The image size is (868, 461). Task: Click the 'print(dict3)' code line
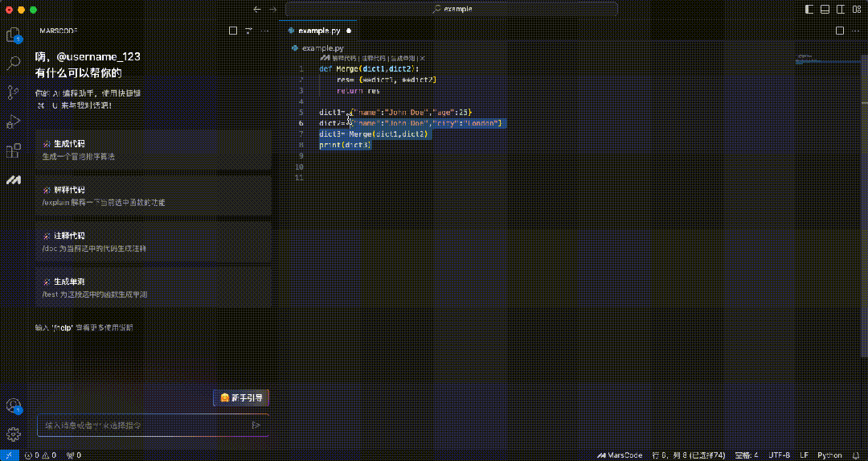(345, 145)
